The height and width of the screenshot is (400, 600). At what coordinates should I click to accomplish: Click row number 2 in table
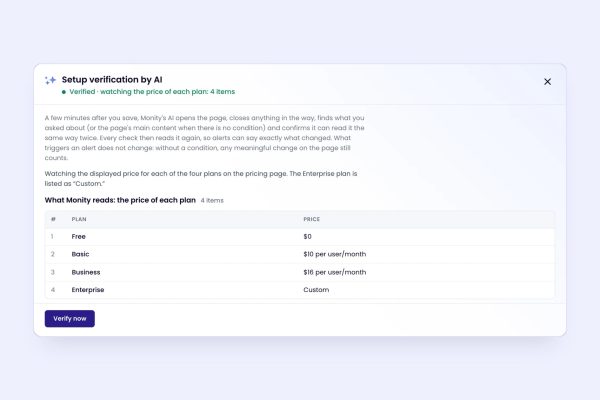pyautogui.click(x=52, y=254)
